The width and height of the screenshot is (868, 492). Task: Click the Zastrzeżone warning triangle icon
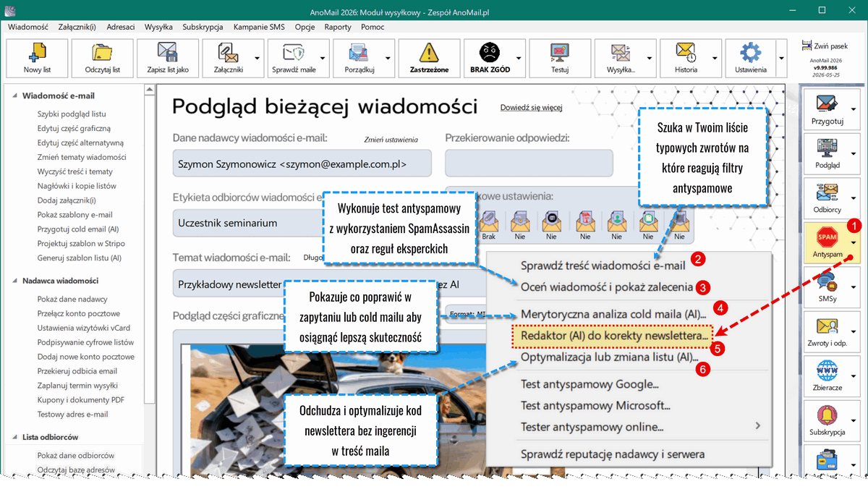[x=429, y=52]
